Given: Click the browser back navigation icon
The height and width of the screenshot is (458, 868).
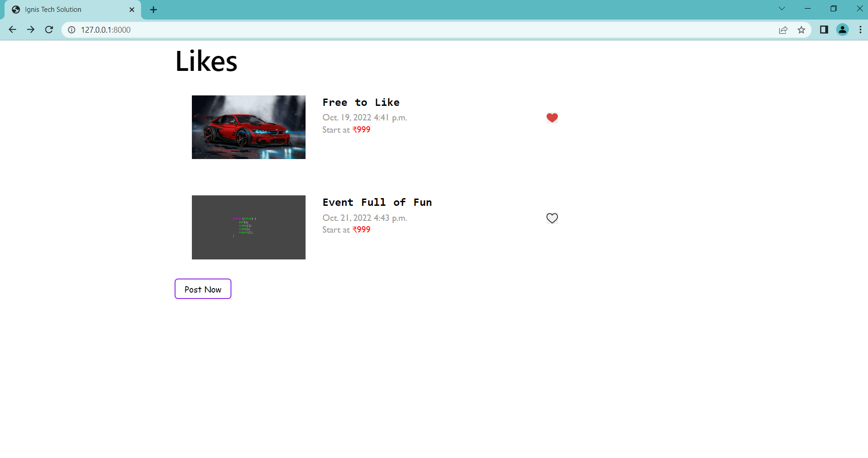Looking at the screenshot, I should [x=12, y=30].
